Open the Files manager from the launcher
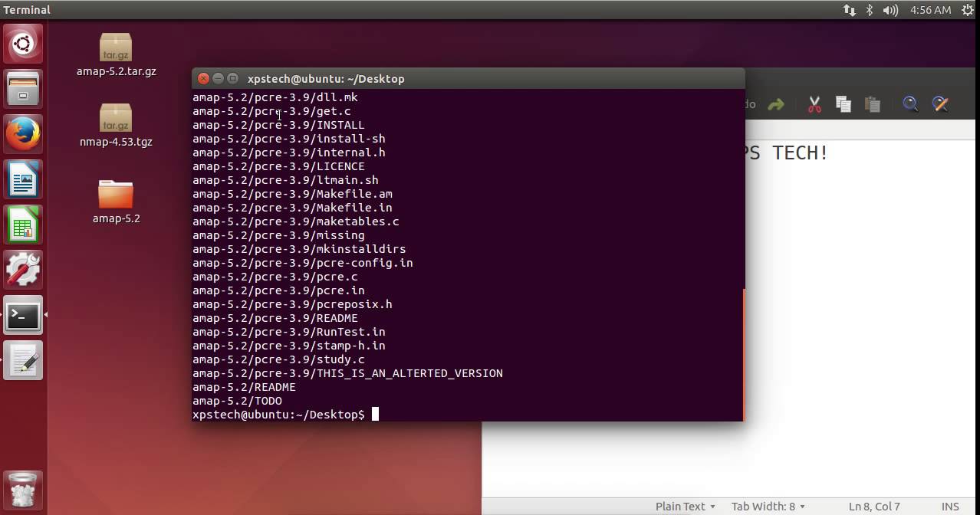 (x=23, y=89)
